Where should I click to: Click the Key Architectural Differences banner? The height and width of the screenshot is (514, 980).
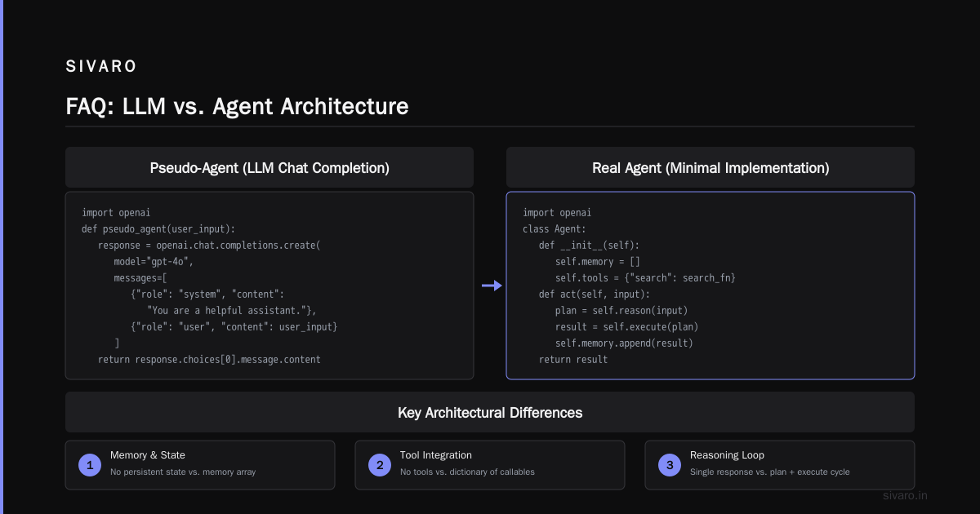[x=490, y=412]
